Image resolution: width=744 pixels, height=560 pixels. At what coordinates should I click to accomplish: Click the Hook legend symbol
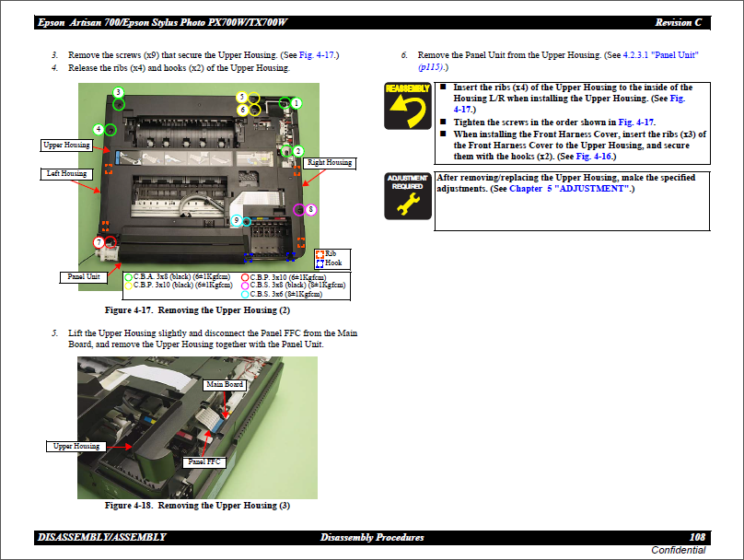[x=319, y=262]
